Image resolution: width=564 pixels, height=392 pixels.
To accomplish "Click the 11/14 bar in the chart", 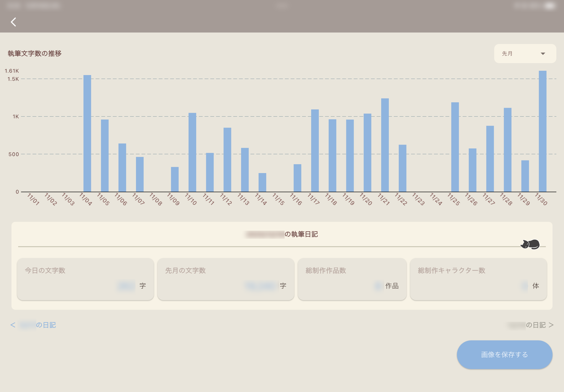I will click(262, 182).
